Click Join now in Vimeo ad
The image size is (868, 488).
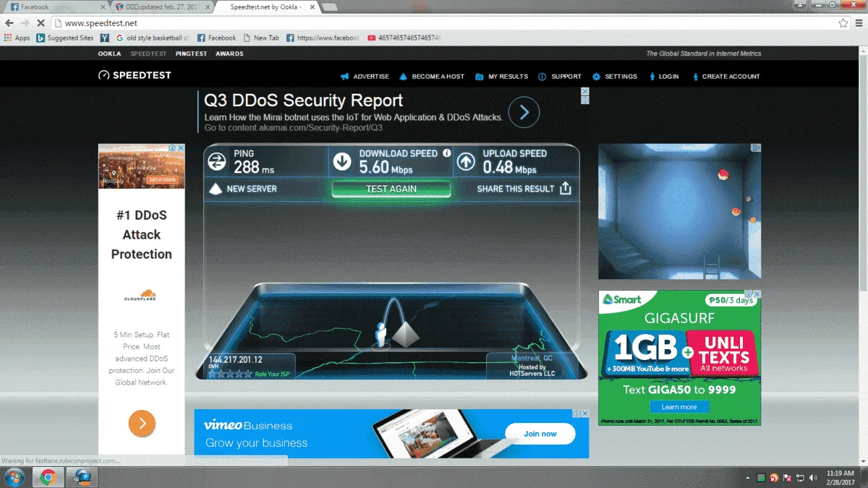[540, 434]
